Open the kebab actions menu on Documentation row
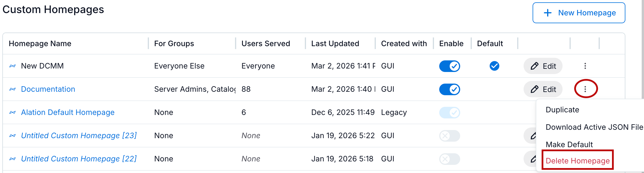 point(586,89)
